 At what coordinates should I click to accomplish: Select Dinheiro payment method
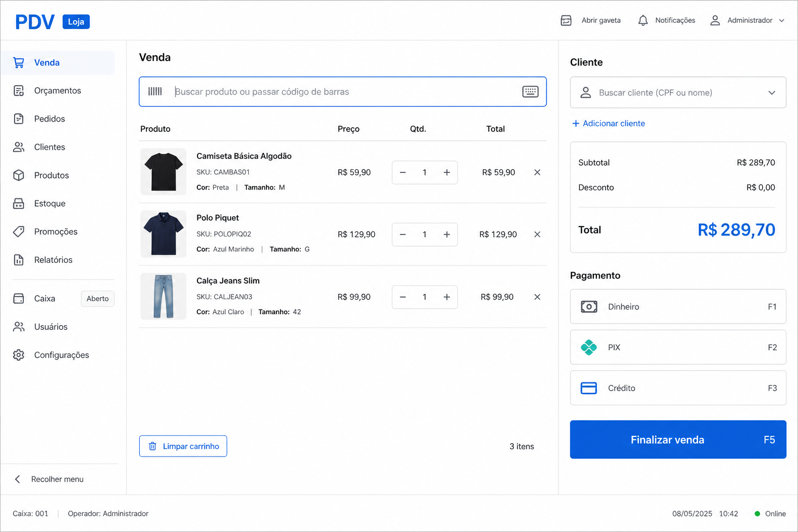click(678, 307)
